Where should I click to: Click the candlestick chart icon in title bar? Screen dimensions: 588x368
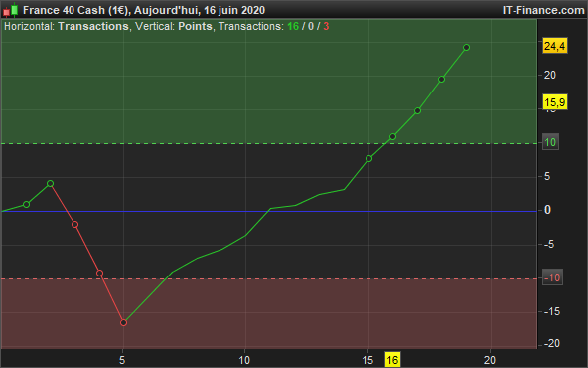(11, 10)
